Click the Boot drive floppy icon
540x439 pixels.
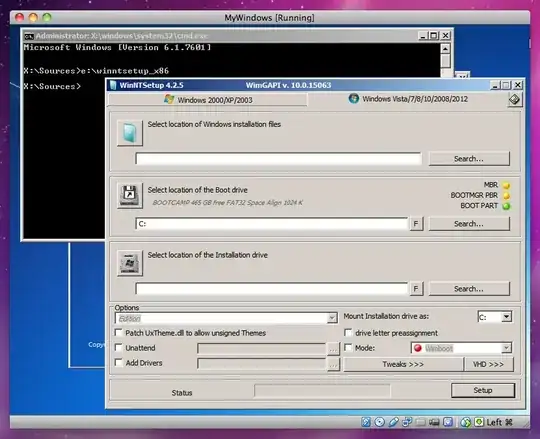point(130,195)
